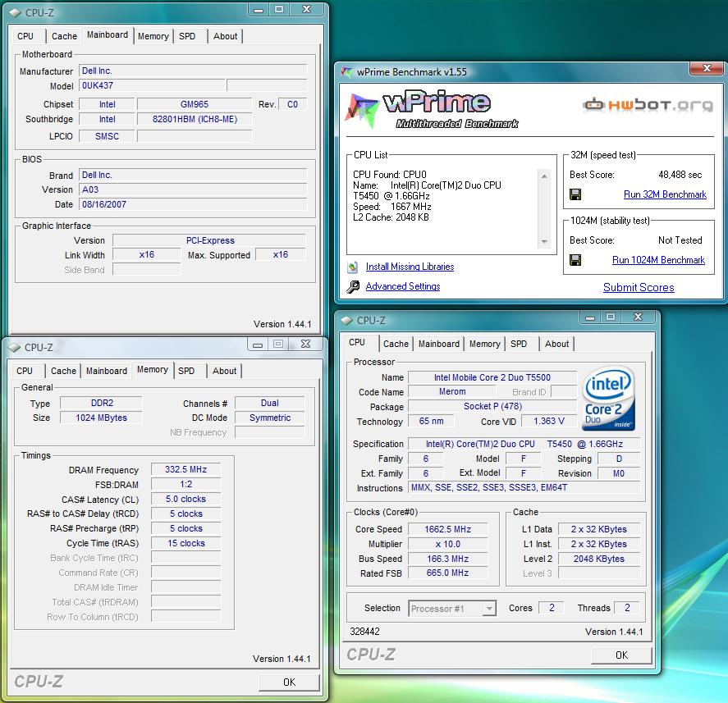The height and width of the screenshot is (703, 728).
Task: Minimize the CPU-Z Mainboard window
Action: [259, 9]
